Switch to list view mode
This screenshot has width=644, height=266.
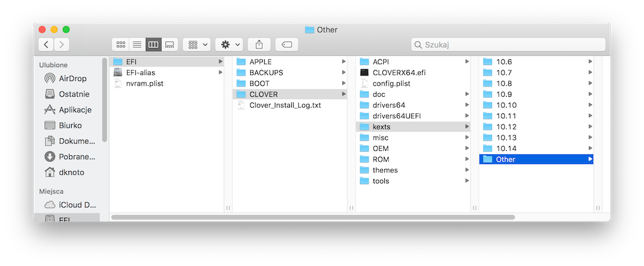click(136, 45)
